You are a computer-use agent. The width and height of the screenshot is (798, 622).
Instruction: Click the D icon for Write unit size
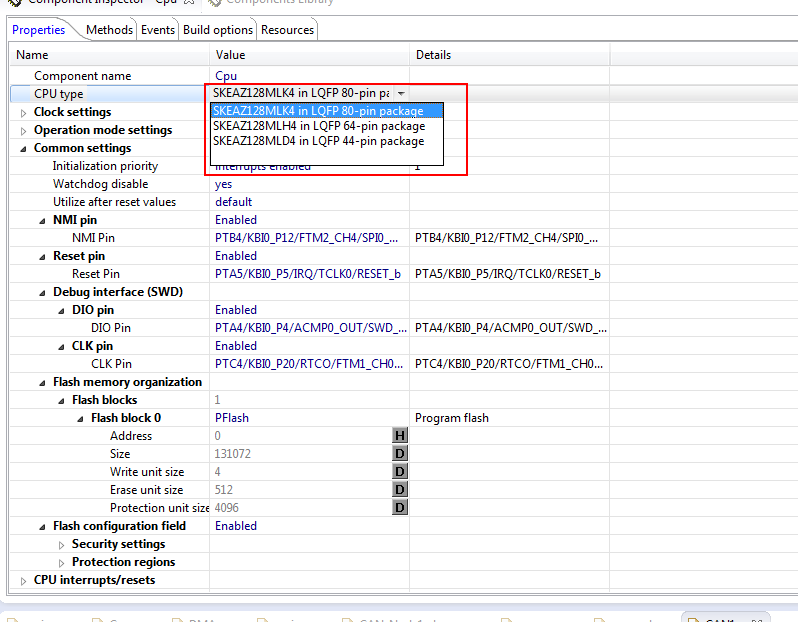(x=400, y=472)
